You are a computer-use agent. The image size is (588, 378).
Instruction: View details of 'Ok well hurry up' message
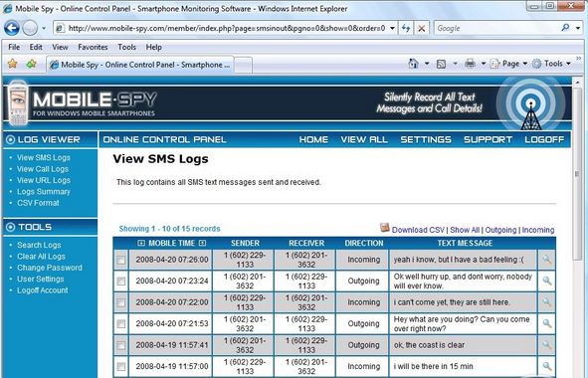click(547, 281)
